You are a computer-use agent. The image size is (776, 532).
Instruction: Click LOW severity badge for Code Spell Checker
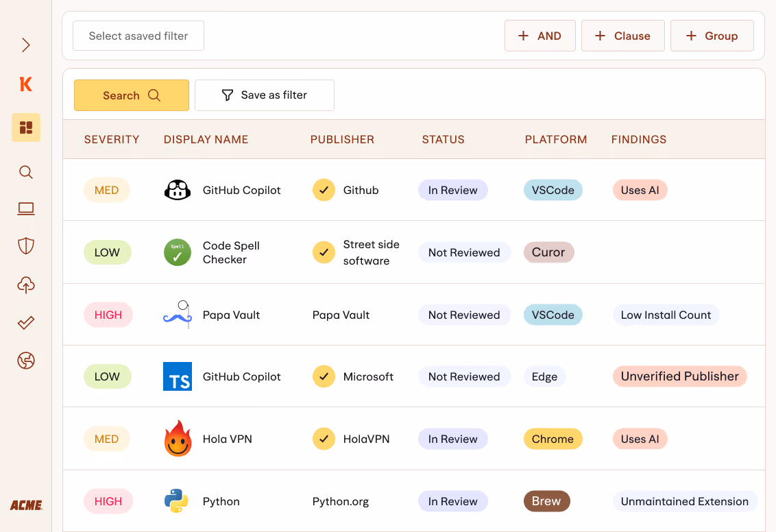point(108,252)
